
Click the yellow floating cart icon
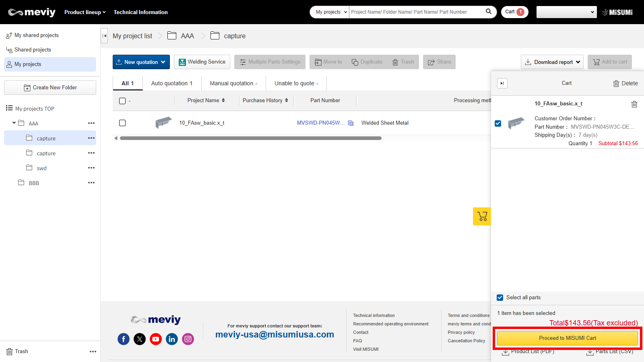[482, 216]
